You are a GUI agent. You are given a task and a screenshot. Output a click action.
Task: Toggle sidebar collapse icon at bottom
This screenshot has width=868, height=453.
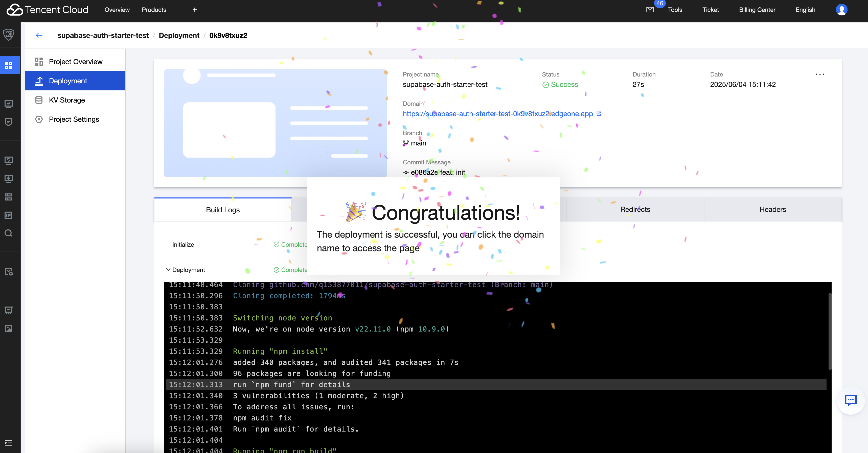[x=9, y=443]
